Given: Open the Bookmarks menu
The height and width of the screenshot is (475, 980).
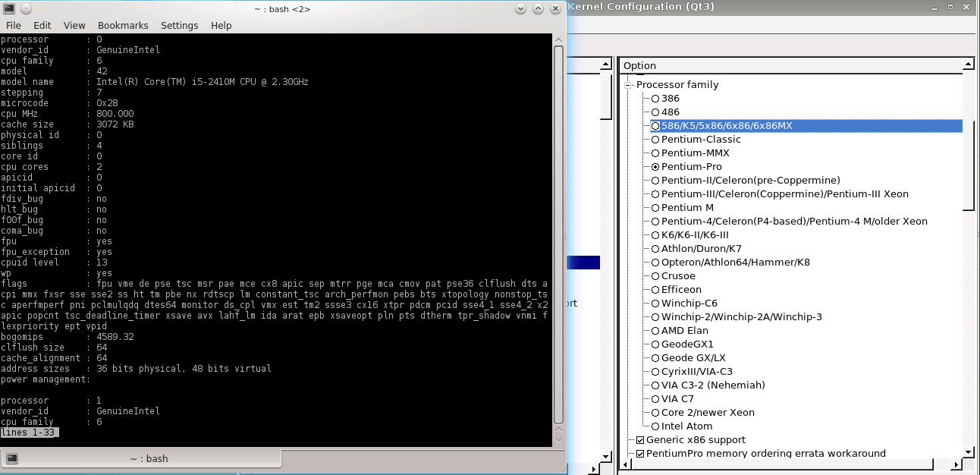Looking at the screenshot, I should point(123,25).
